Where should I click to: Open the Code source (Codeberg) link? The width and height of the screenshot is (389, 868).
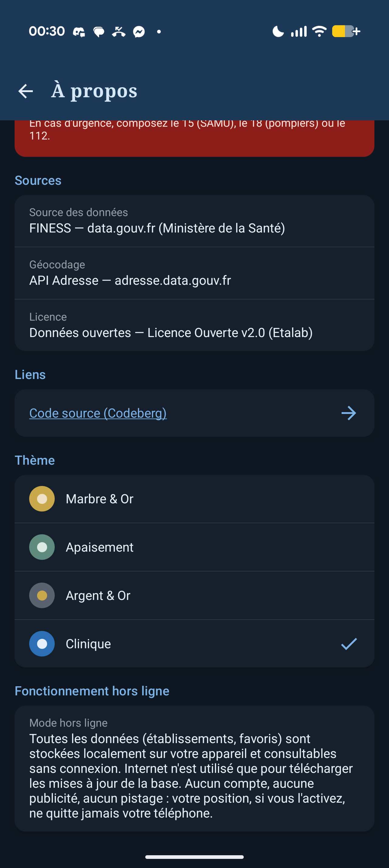(98, 413)
